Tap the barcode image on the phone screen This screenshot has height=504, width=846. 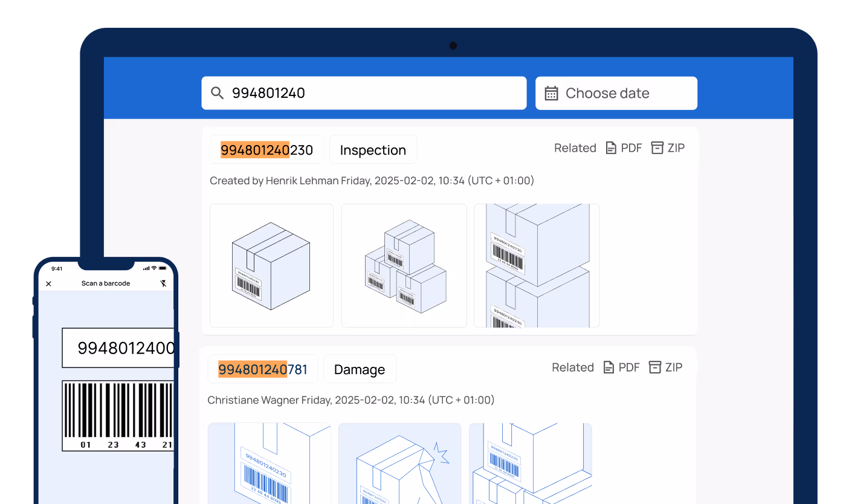pos(118,416)
